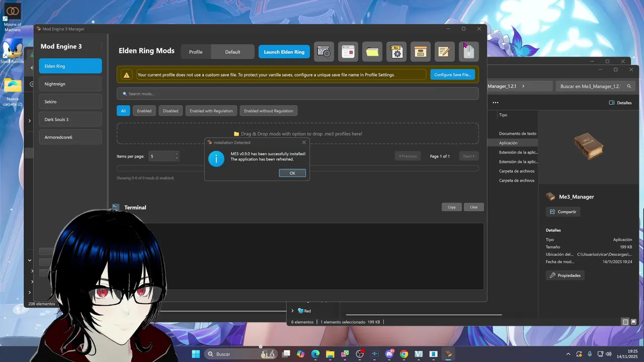This screenshot has height=362, width=644.
Task: Expand the Red tree node in Explorer
Action: [x=292, y=311]
